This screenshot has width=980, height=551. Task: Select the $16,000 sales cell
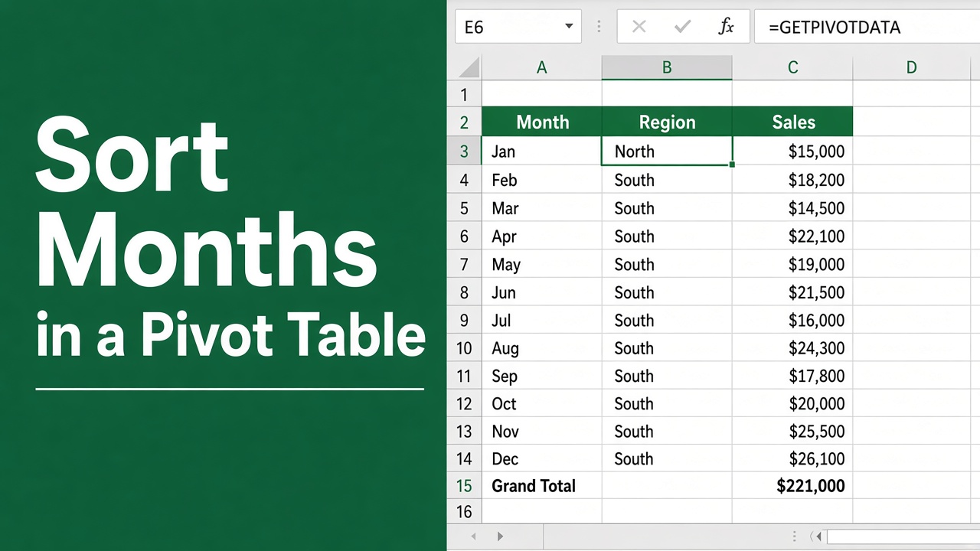[792, 320]
